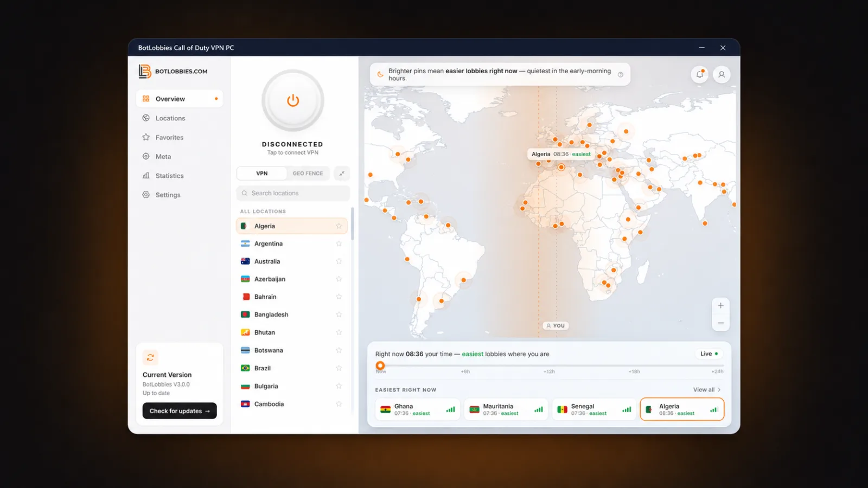
Task: Click the compact view collapse icon
Action: (x=342, y=173)
